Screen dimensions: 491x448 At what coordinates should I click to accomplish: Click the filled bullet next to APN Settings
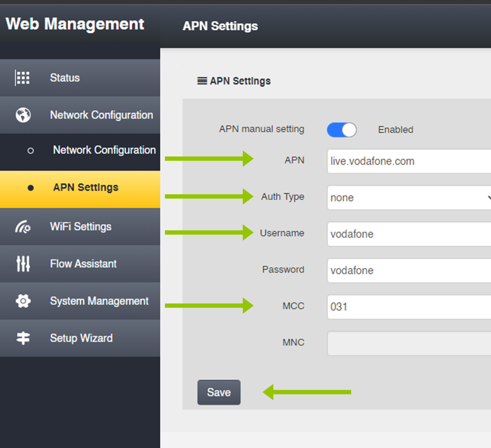31,188
